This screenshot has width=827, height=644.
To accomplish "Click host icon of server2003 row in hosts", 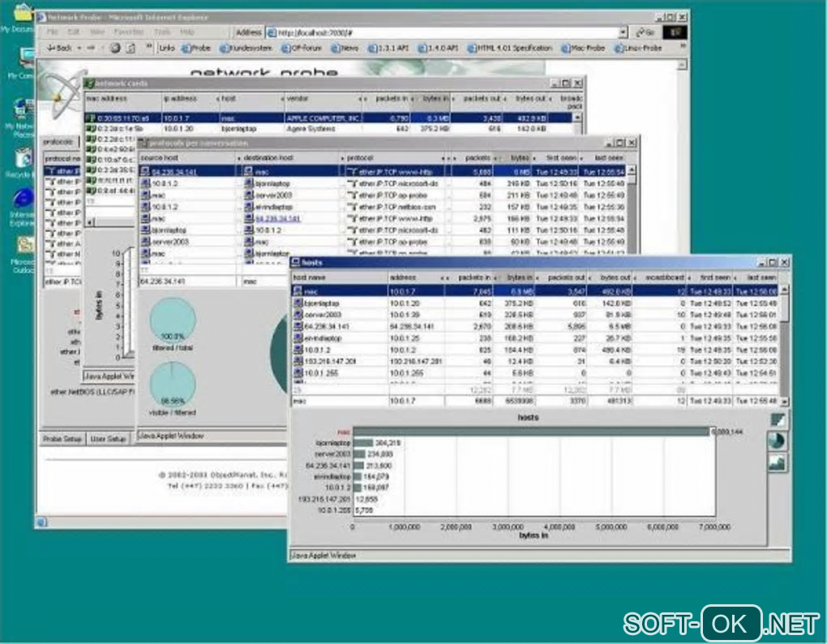I will click(x=298, y=315).
